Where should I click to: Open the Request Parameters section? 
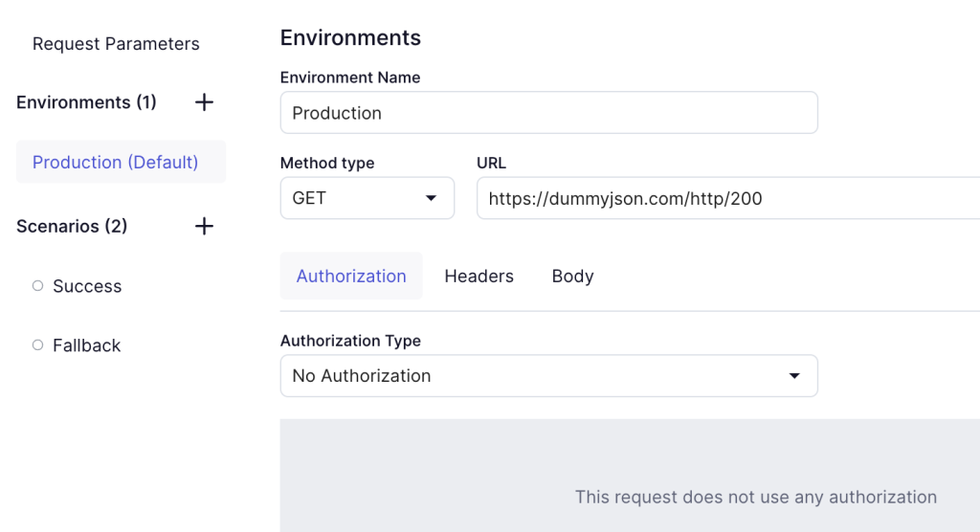tap(116, 44)
